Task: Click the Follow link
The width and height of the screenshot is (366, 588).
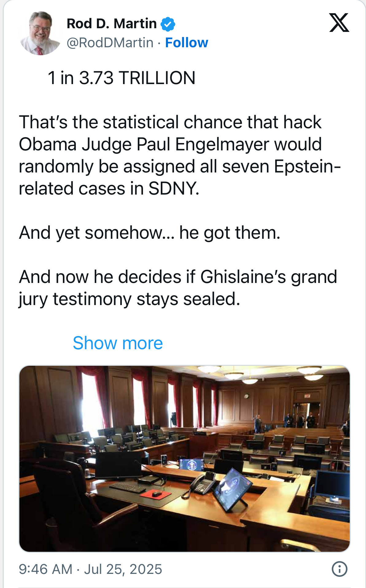Action: [187, 43]
